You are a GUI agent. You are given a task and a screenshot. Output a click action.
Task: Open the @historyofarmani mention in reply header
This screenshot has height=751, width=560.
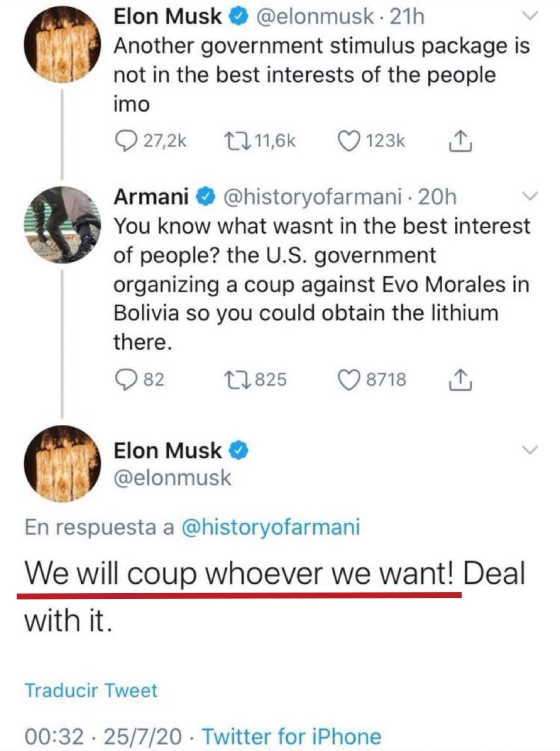tap(271, 527)
